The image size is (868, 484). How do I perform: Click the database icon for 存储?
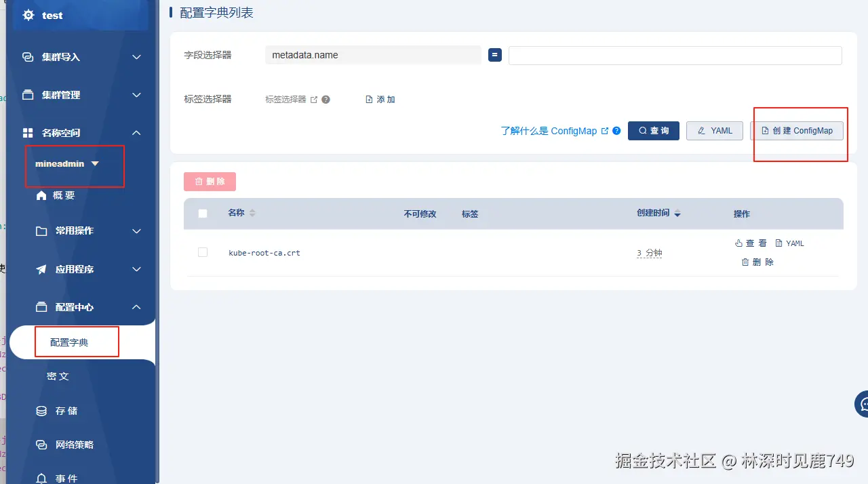pos(41,411)
